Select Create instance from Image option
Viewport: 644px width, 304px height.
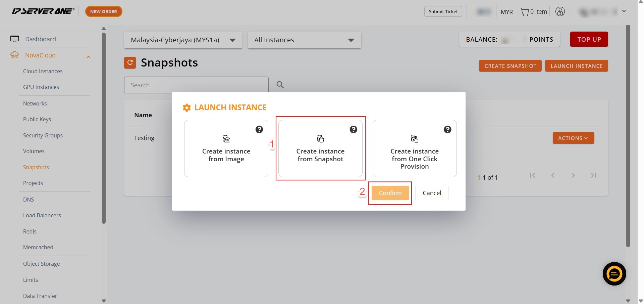[226, 148]
